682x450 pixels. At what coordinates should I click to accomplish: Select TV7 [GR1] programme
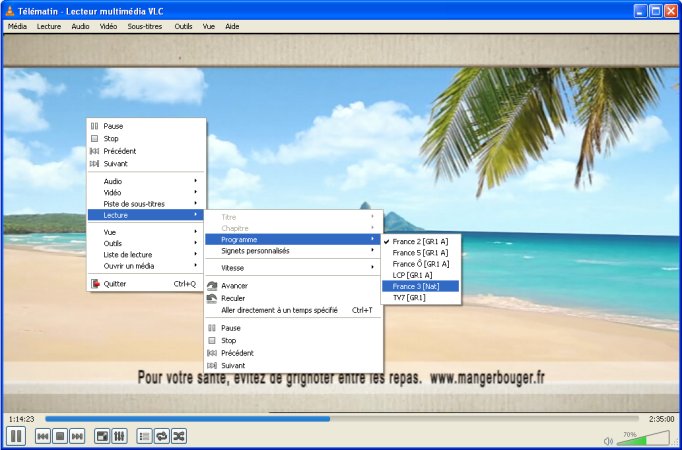click(x=421, y=297)
